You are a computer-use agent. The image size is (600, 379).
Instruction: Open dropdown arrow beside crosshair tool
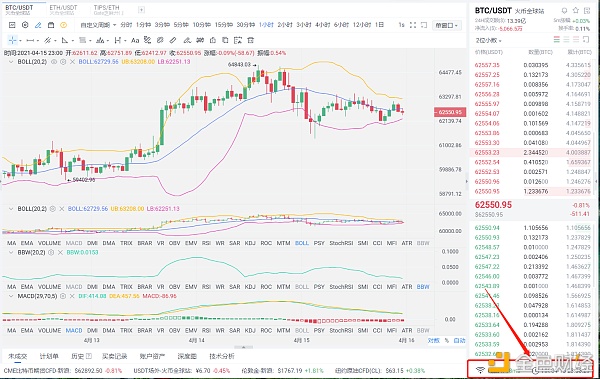(x=20, y=41)
